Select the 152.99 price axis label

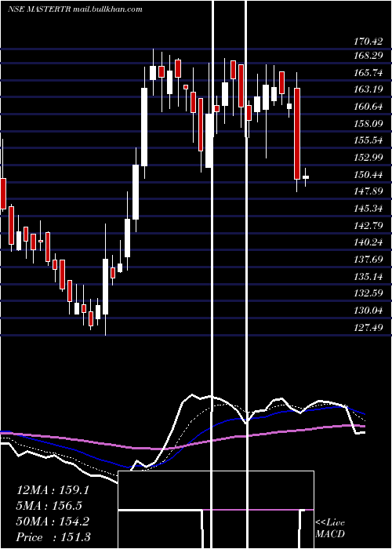pos(368,157)
